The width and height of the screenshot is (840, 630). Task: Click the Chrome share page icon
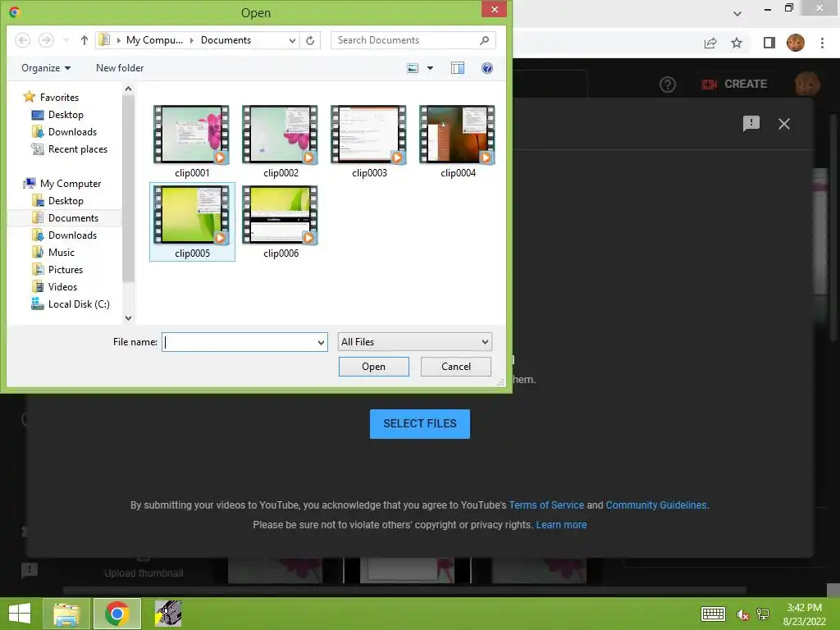(710, 43)
